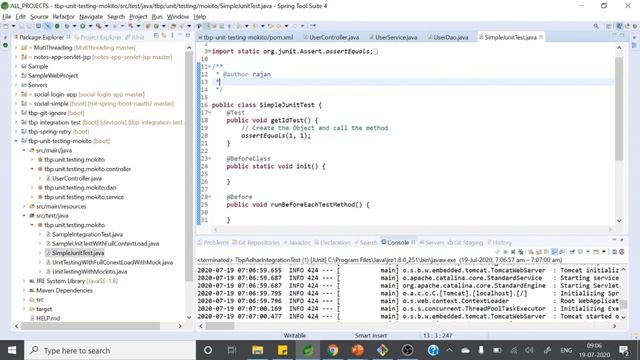Switch to UserService.java tab
The width and height of the screenshot is (640, 360).
(393, 37)
